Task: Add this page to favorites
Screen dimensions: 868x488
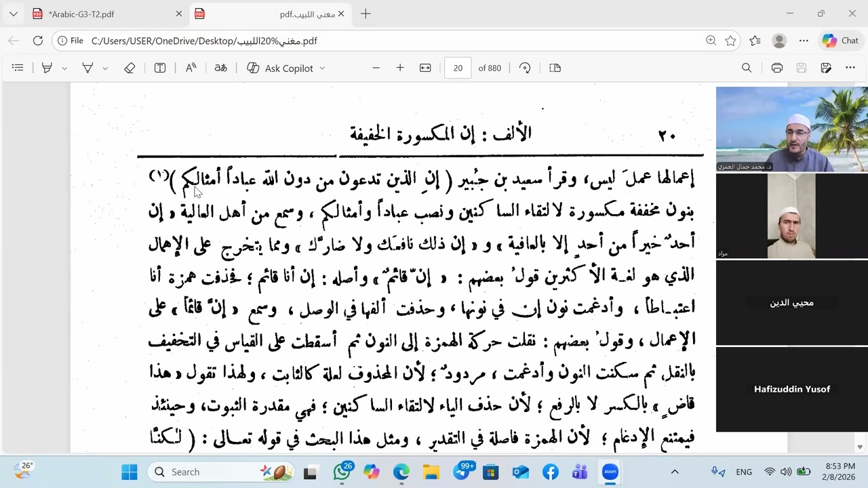Action: 730,41
